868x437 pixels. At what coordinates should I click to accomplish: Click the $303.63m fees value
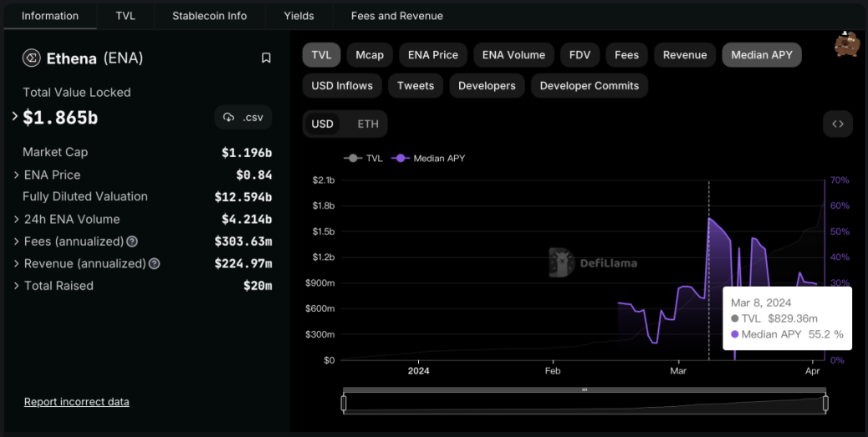(x=243, y=241)
